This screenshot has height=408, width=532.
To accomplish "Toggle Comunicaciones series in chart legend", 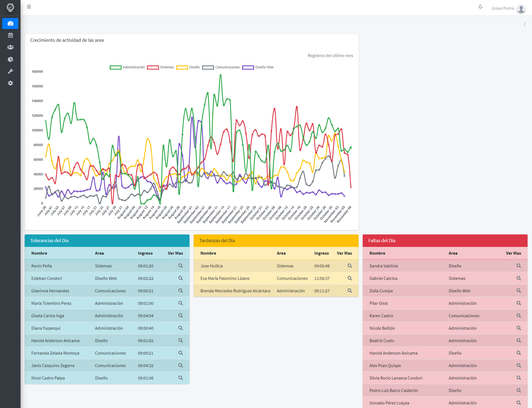I will [221, 67].
